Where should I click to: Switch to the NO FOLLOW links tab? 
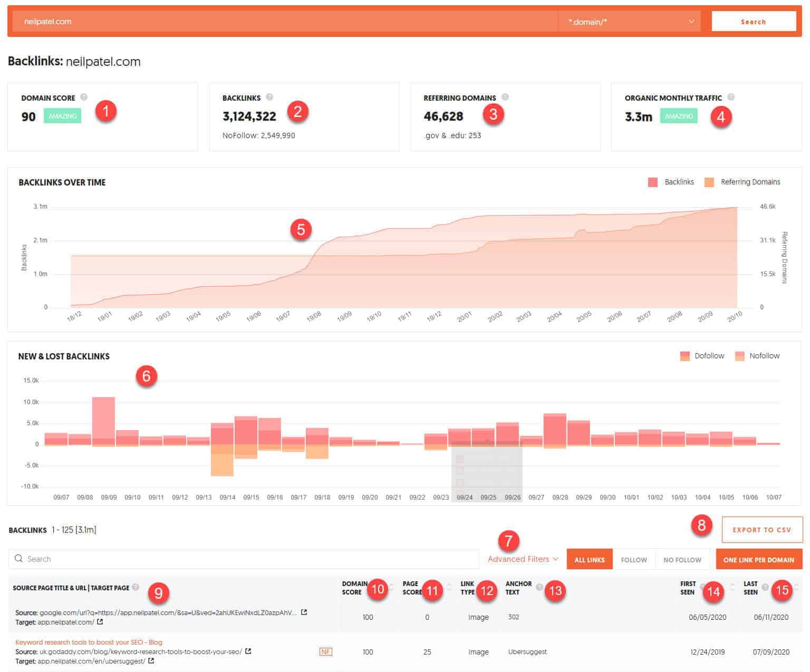click(x=682, y=559)
